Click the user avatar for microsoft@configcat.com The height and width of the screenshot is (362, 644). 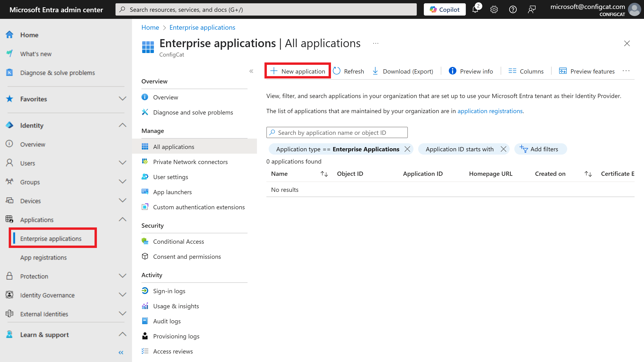[x=635, y=9]
